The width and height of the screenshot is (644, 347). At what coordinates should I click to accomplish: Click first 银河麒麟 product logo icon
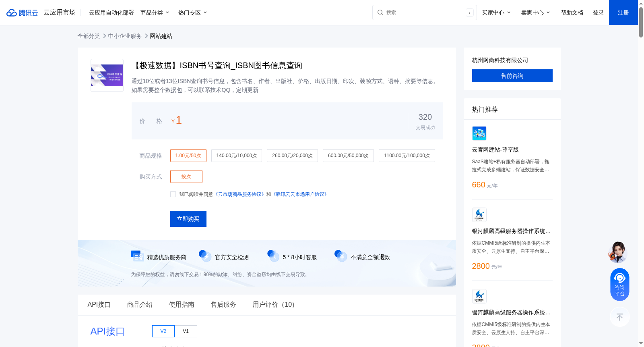click(x=479, y=215)
